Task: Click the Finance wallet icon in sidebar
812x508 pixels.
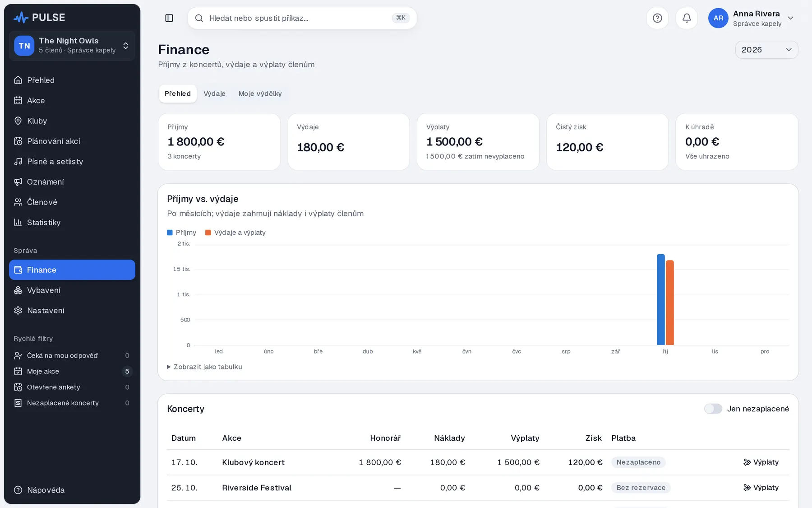Action: [18, 270]
